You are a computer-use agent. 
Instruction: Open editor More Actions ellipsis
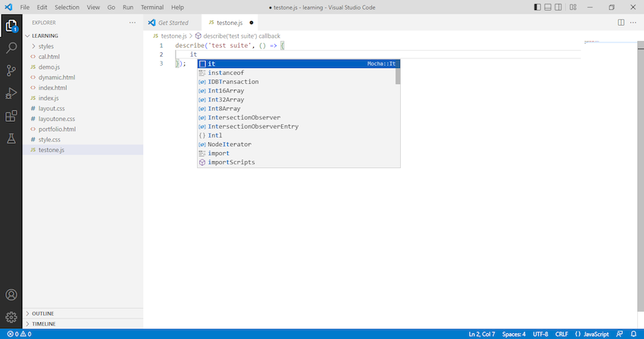coord(633,23)
